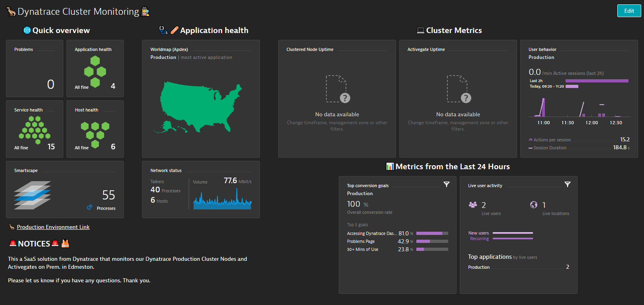
Task: Click the Application health hexagon cluster icon
Action: coord(95,71)
